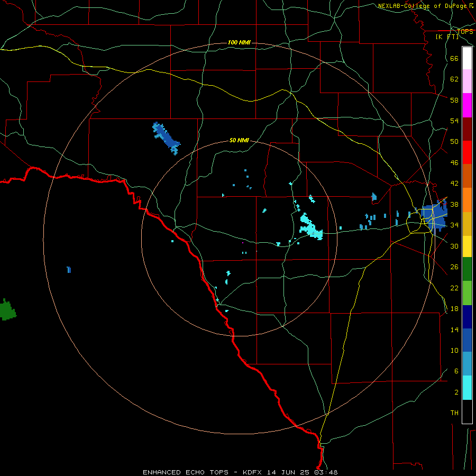476x476 pixels.
Task: Click the Enhanced Echo Tops KDFX timestamp caption
Action: tap(240, 472)
